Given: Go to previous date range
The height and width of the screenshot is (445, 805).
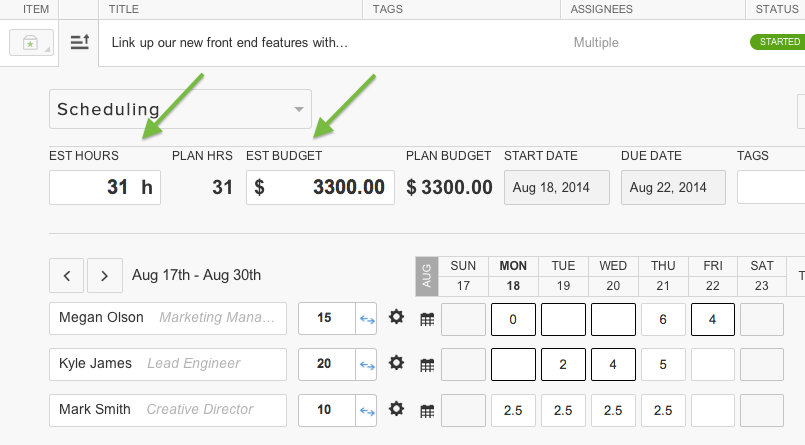Looking at the screenshot, I should pos(66,274).
